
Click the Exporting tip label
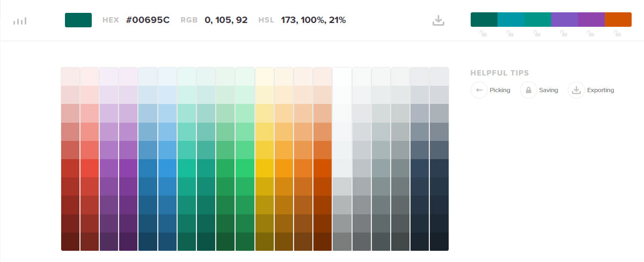pyautogui.click(x=601, y=90)
